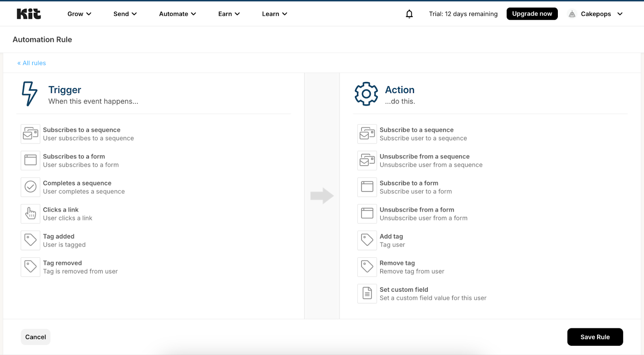Choose 'Tag added' trigger label
Image resolution: width=644 pixels, height=355 pixels.
pyautogui.click(x=59, y=236)
